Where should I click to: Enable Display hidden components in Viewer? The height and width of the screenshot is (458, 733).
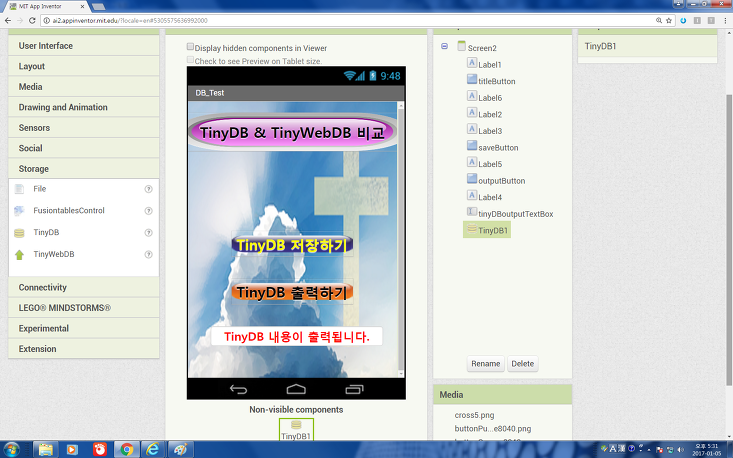190,47
